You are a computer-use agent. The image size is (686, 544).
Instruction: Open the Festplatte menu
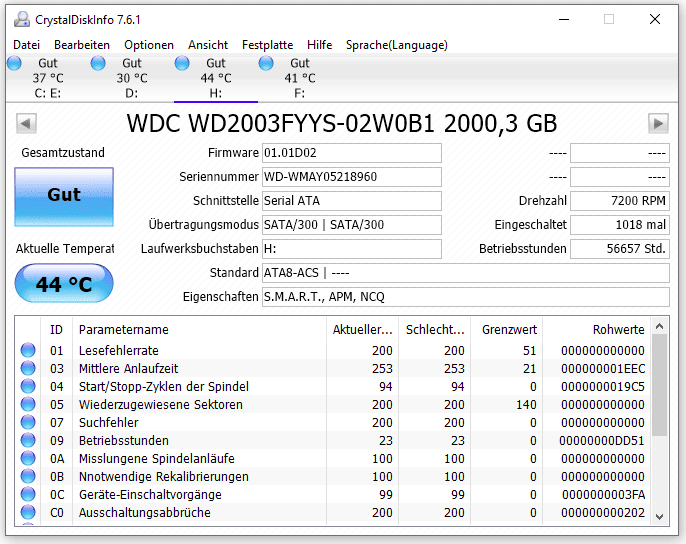[267, 45]
